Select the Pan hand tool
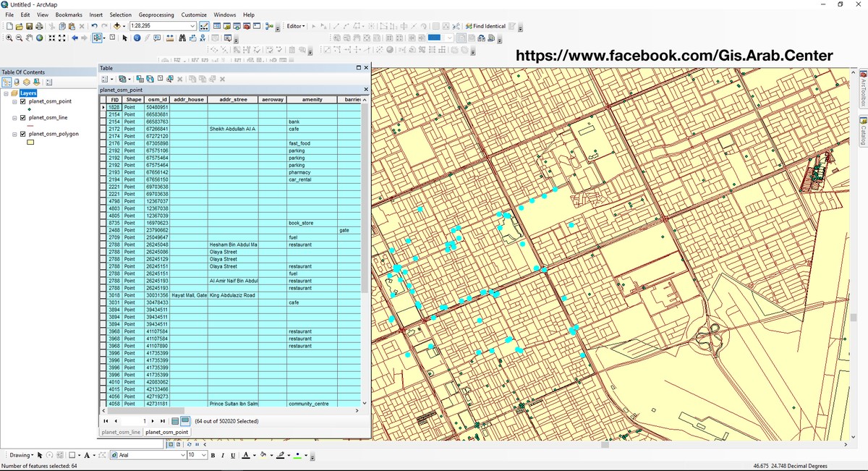 point(29,38)
